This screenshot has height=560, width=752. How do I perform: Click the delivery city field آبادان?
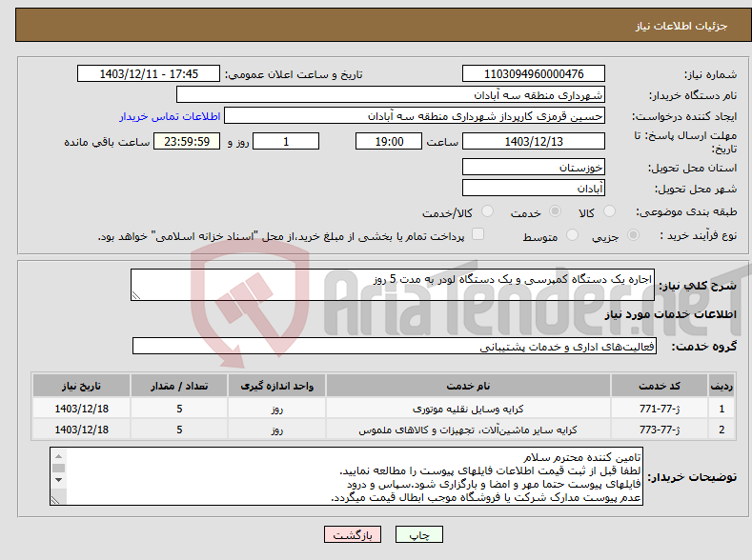pyautogui.click(x=534, y=188)
